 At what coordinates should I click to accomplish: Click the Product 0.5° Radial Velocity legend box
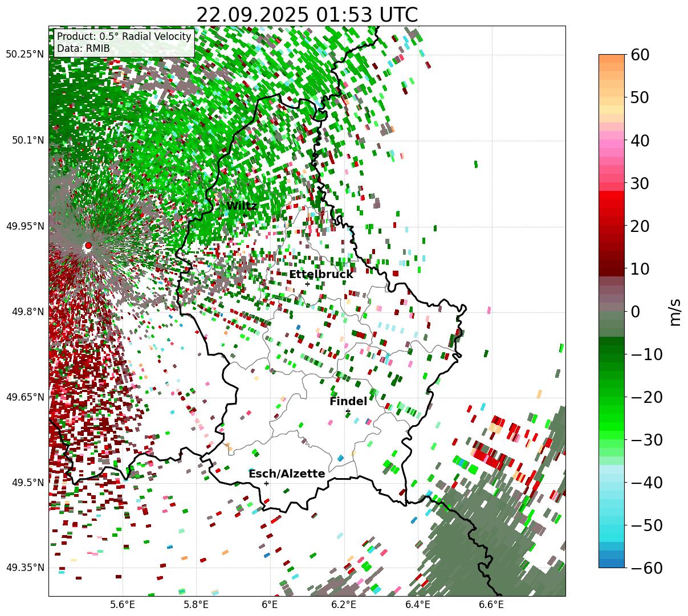(124, 43)
